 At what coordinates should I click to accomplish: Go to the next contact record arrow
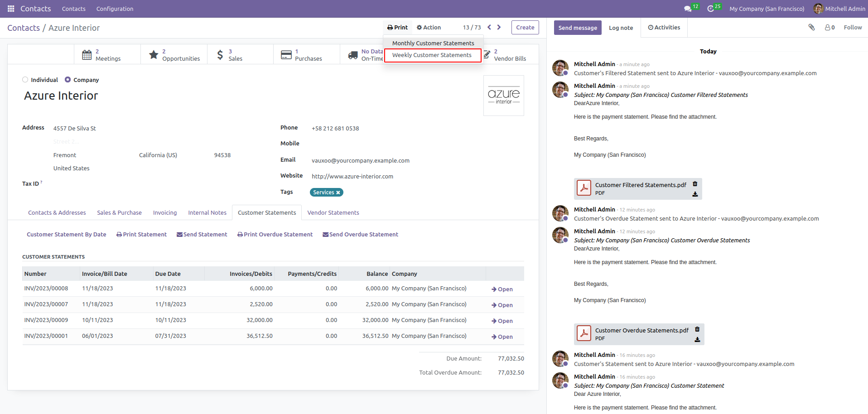click(x=499, y=27)
